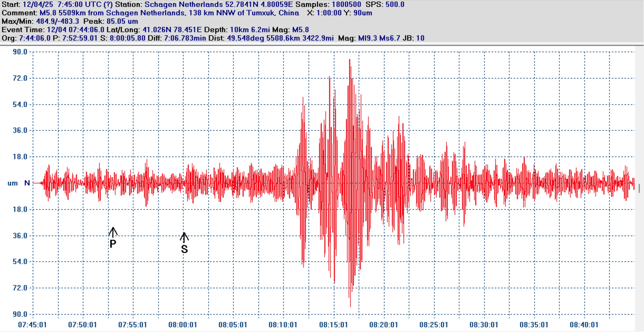This screenshot has height=332, width=644.
Task: Click the tallest waveform peak near 08:16
Action: point(350,61)
